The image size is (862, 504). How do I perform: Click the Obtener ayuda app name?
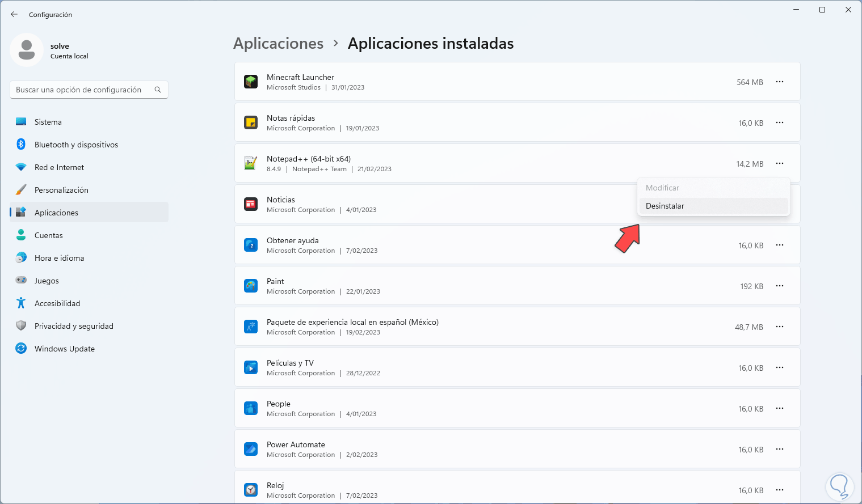[293, 240]
